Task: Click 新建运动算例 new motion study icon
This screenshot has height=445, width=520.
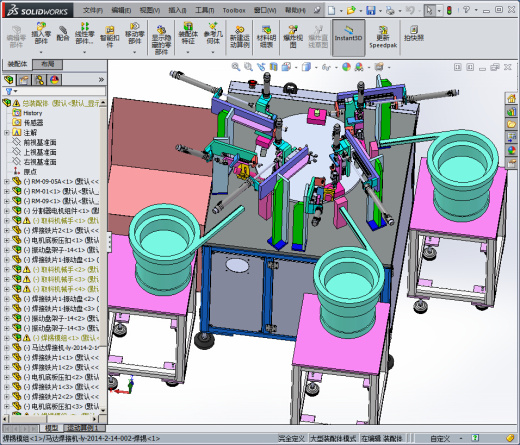Action: [x=239, y=37]
